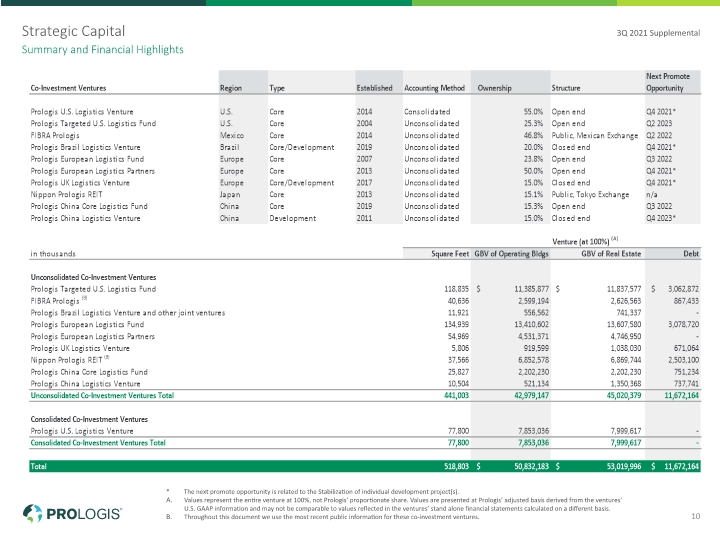Click the 'Q4 2023*' promote opportunity cell

tap(661, 219)
